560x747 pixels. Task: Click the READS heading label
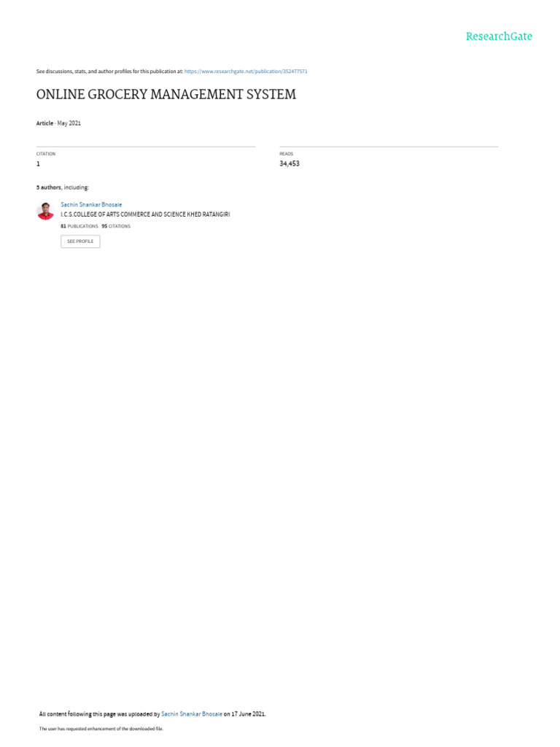tap(286, 154)
